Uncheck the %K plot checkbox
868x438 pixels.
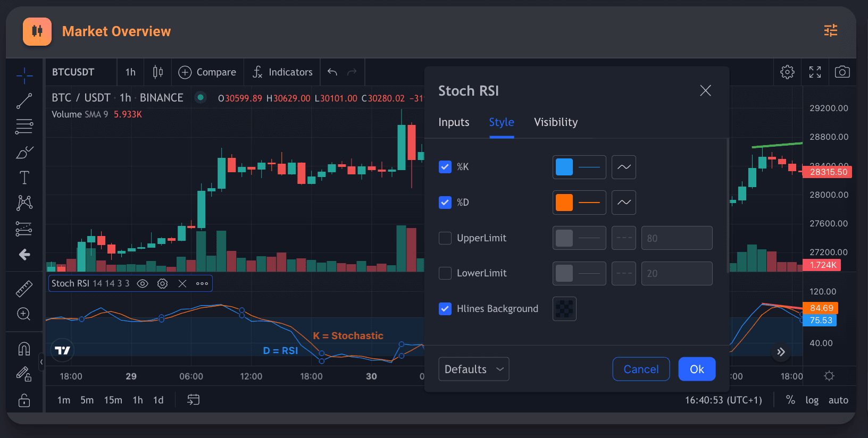[x=445, y=167]
